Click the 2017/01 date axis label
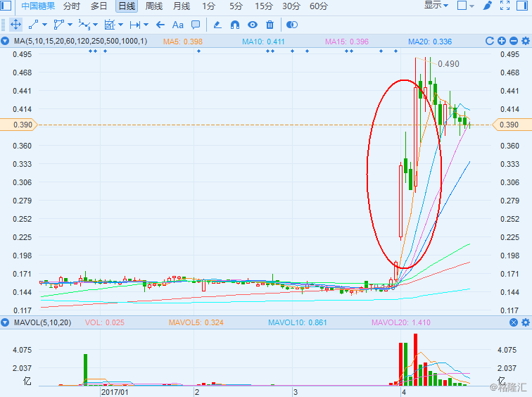Viewport: 532px width, 397px height. click(115, 392)
